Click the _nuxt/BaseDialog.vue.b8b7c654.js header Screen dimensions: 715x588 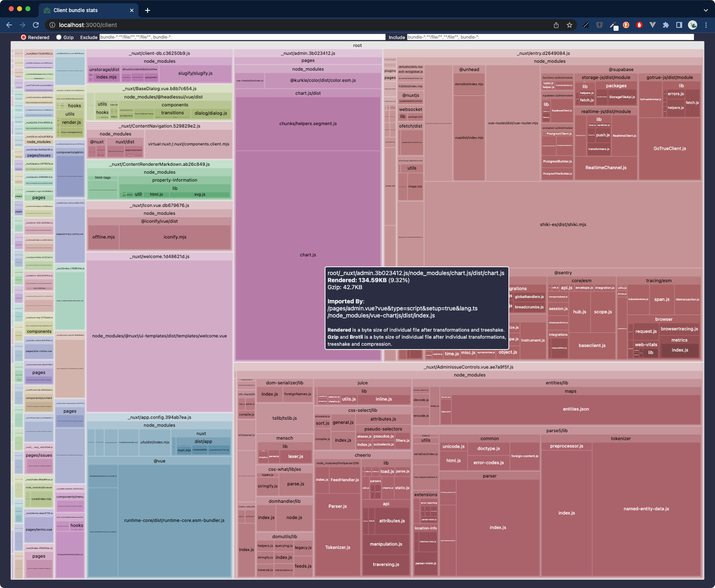(x=160, y=89)
